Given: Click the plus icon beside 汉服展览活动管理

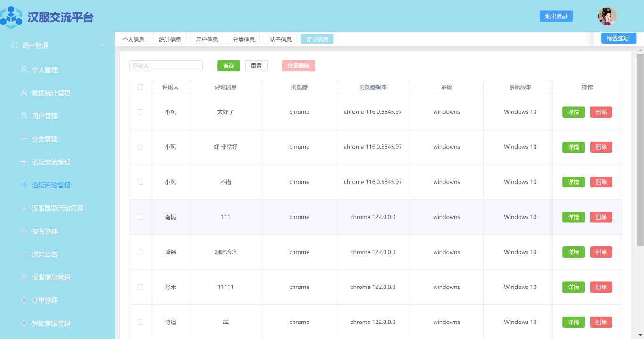Looking at the screenshot, I should [24, 208].
